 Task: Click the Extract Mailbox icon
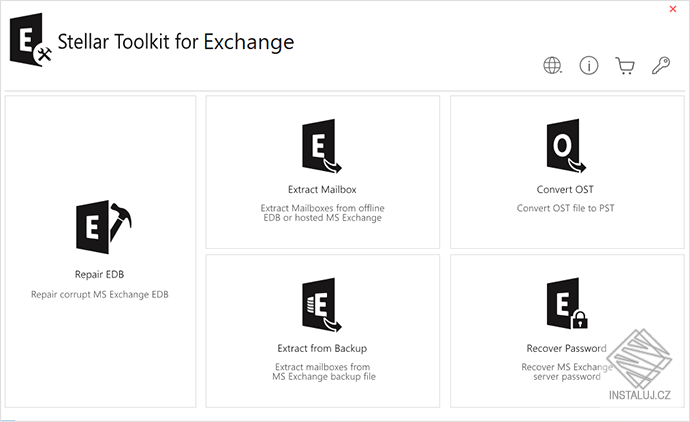pos(322,146)
